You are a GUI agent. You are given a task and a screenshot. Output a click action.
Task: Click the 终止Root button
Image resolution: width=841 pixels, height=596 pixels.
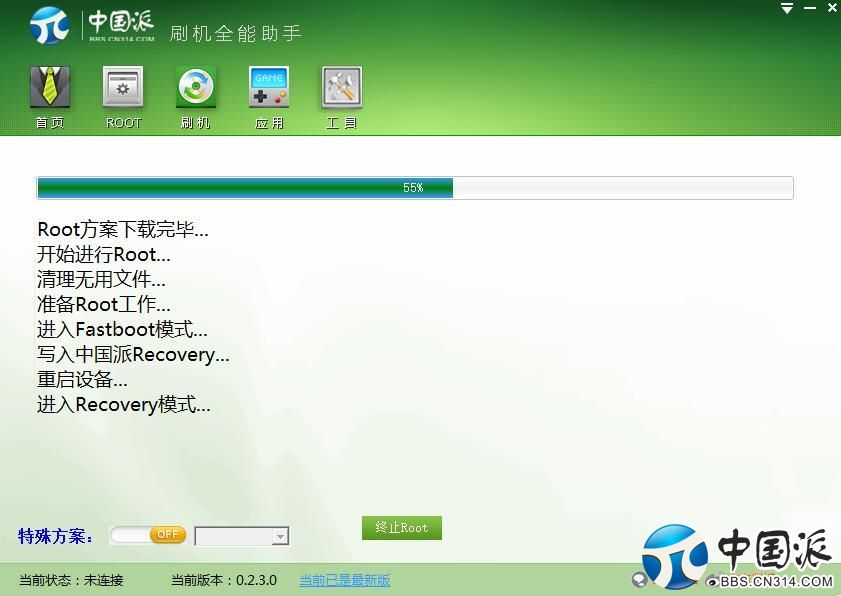(402, 528)
